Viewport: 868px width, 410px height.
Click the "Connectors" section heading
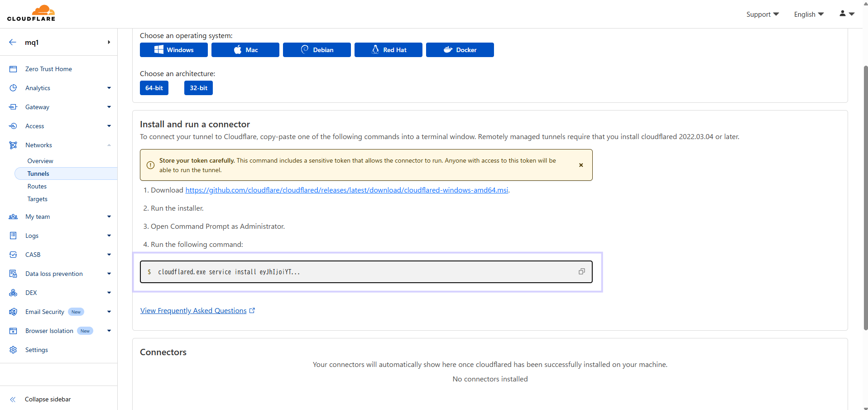(163, 352)
